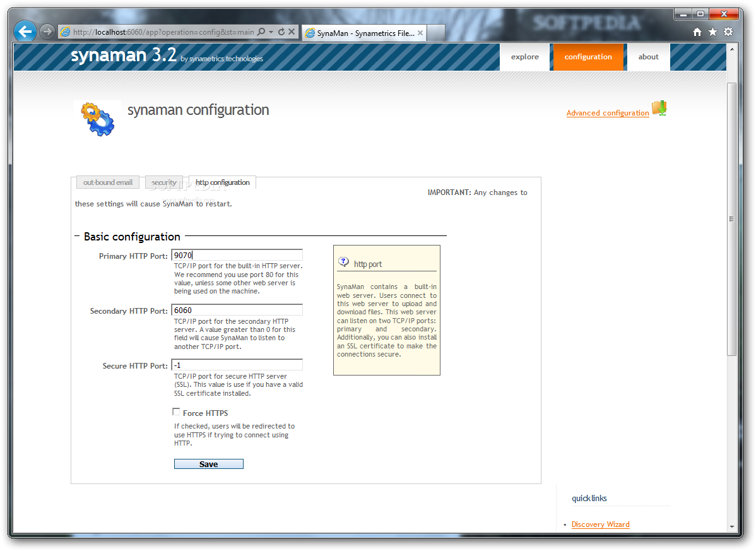Image resolution: width=756 pixels, height=551 pixels.
Task: Click the page URL in the address bar
Action: [x=163, y=32]
